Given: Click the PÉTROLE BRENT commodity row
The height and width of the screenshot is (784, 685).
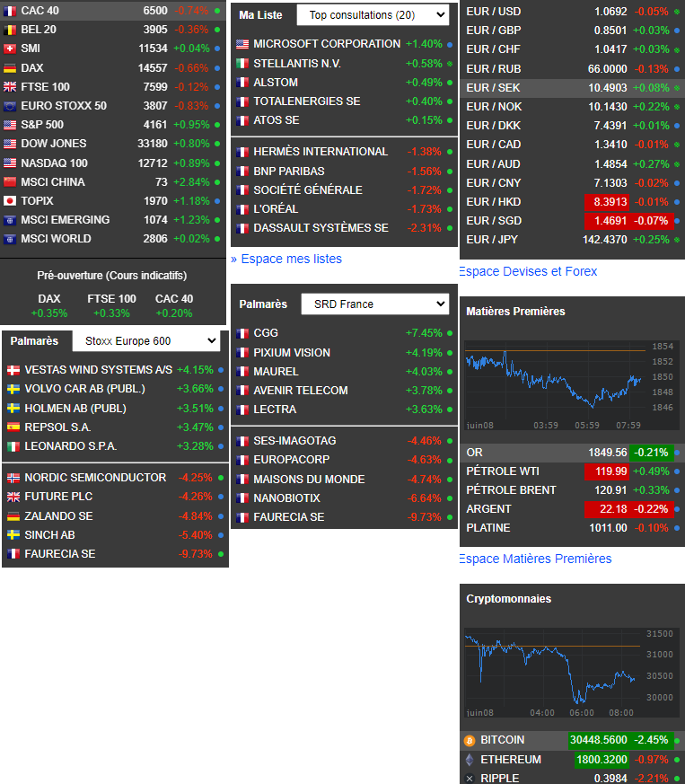Looking at the screenshot, I should (572, 490).
